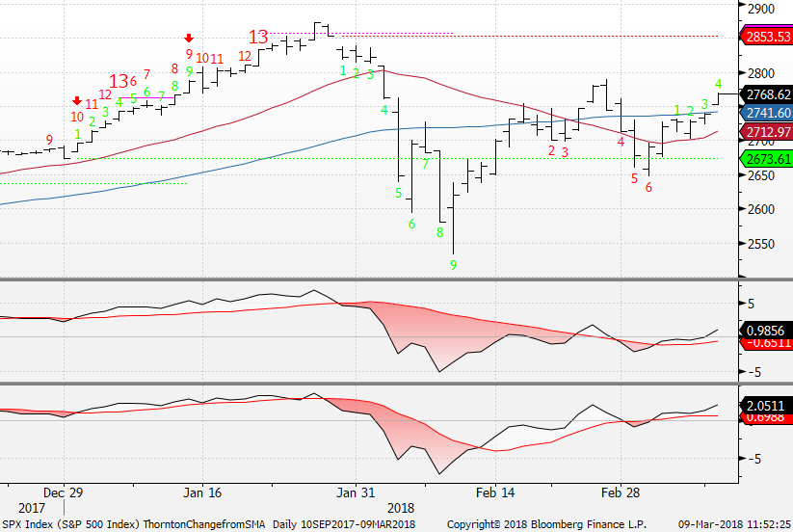The image size is (793, 532).
Task: Click the green 7 count below the rebound bar
Action: (x=425, y=164)
